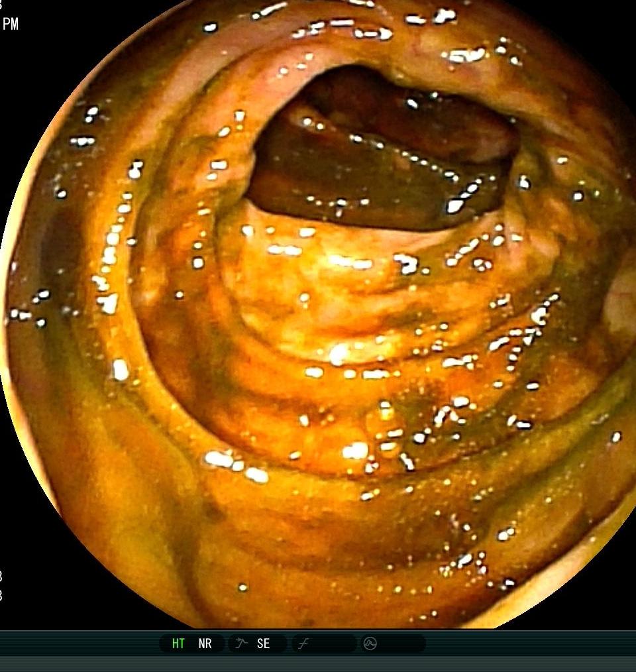Click the endoscopic image view
The height and width of the screenshot is (672, 636).
point(318,314)
